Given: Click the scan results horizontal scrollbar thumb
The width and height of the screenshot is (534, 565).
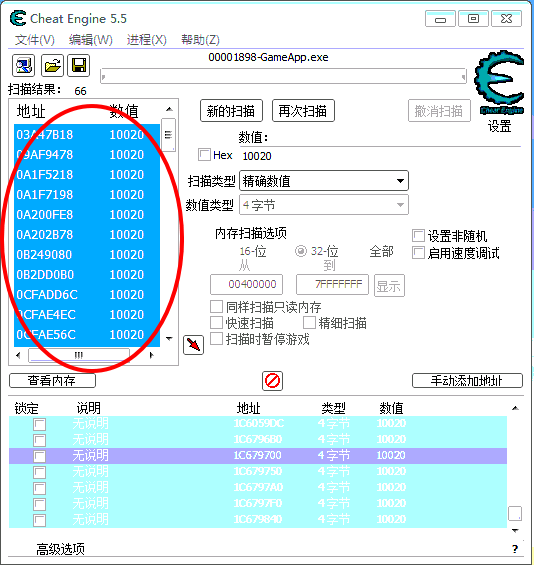Looking at the screenshot, I should (x=79, y=355).
